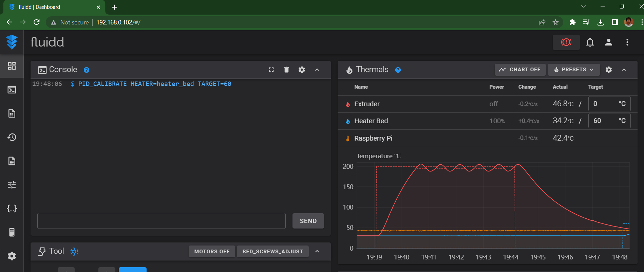This screenshot has height=272, width=644.
Task: Click the console command input field
Action: [162, 221]
